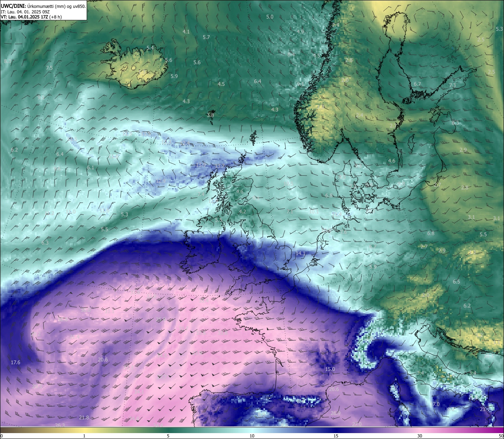This screenshot has width=504, height=439.
Task: Click the map value '7.1'
Action: (x=290, y=211)
